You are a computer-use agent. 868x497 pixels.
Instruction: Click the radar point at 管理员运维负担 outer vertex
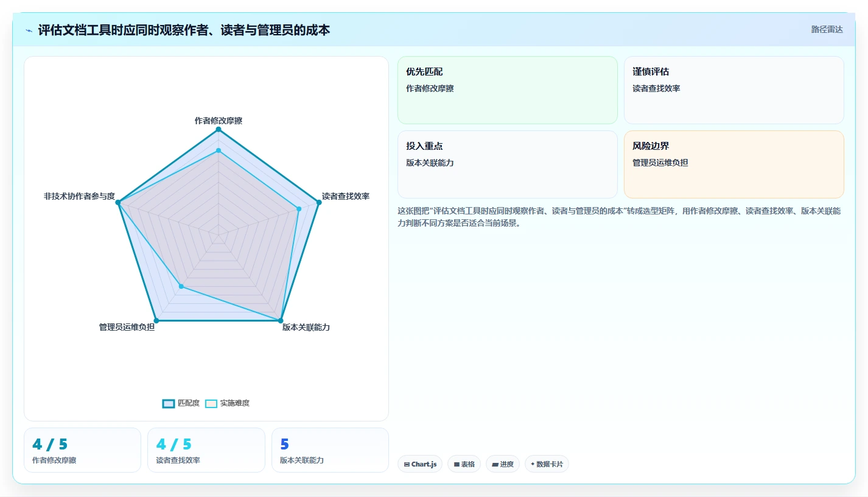[x=156, y=320]
